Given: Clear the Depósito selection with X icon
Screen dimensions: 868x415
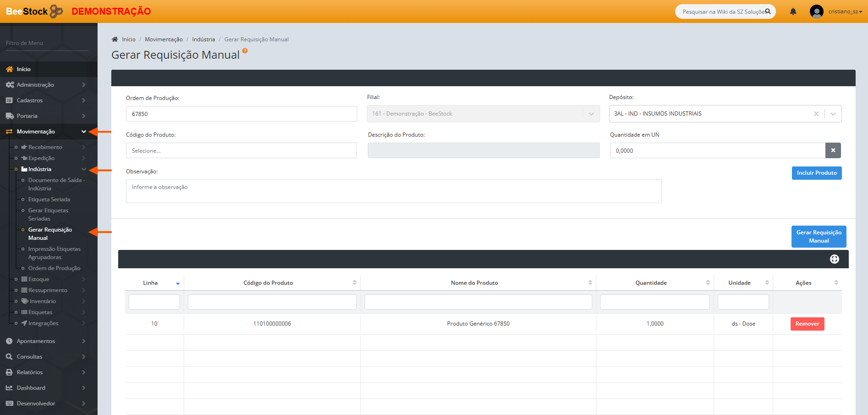Looking at the screenshot, I should coord(816,114).
